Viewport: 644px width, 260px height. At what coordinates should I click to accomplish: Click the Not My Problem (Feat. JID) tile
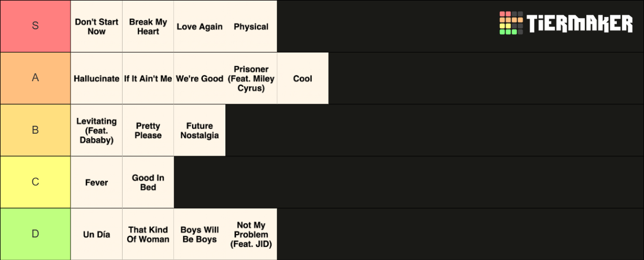251,235
